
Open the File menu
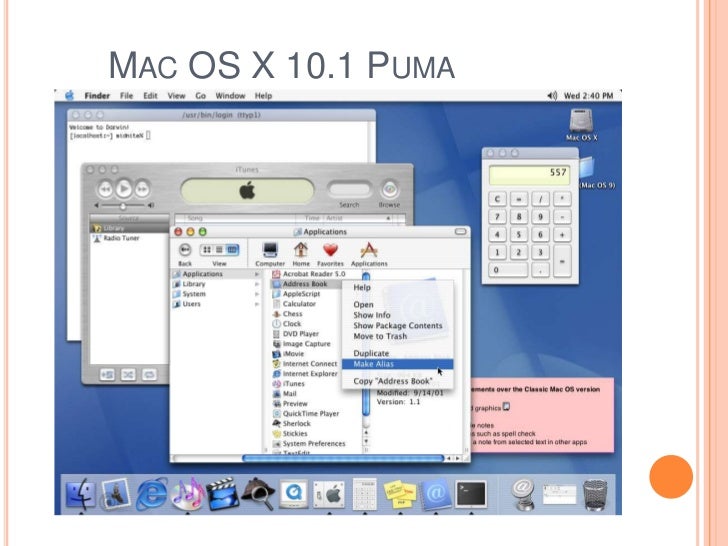pos(126,96)
